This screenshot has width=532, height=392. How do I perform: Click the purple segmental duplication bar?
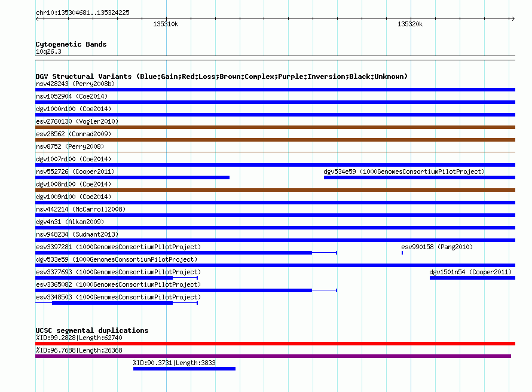click(273, 356)
